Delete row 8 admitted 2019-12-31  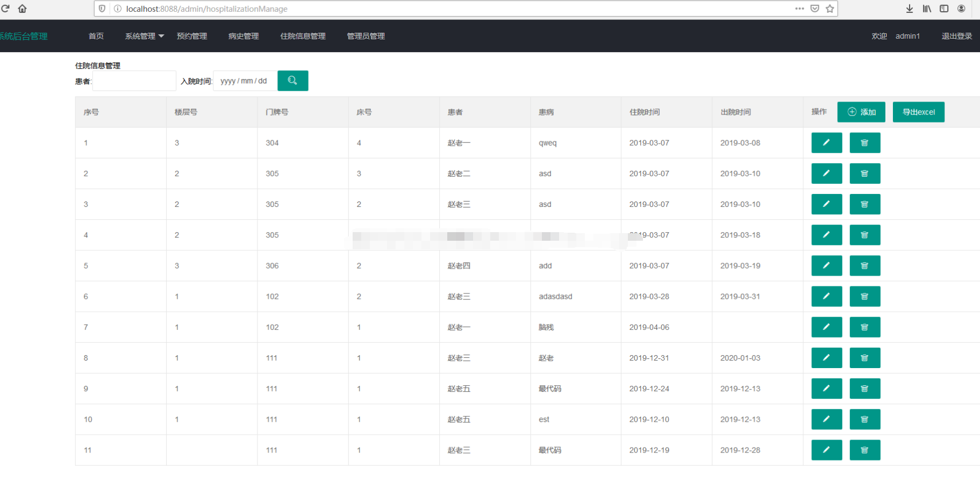(864, 358)
